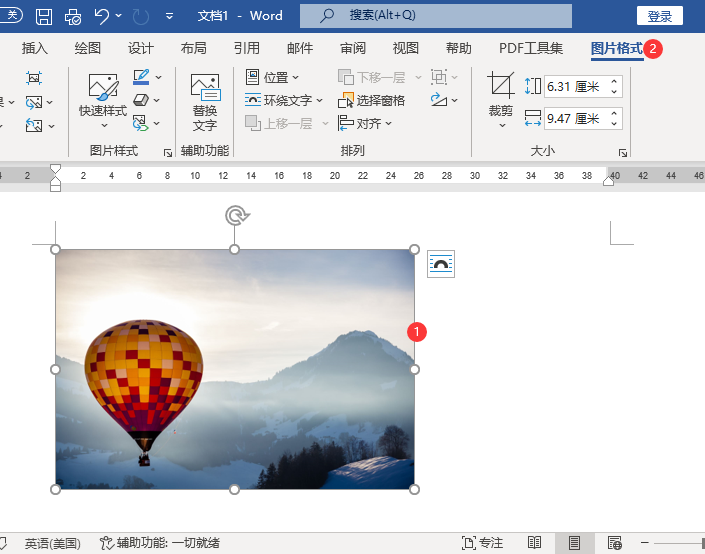
Task: Click the group objects icon
Action: 439,77
